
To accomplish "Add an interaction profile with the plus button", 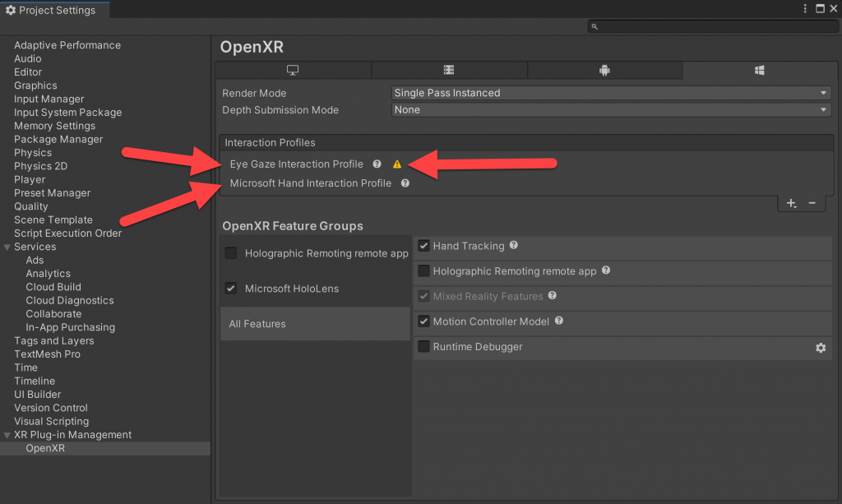I will 791,203.
